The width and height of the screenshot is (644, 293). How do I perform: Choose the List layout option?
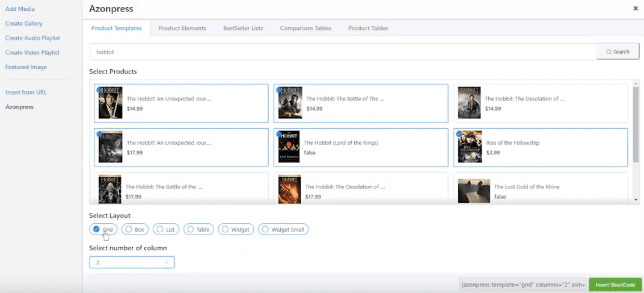click(166, 229)
